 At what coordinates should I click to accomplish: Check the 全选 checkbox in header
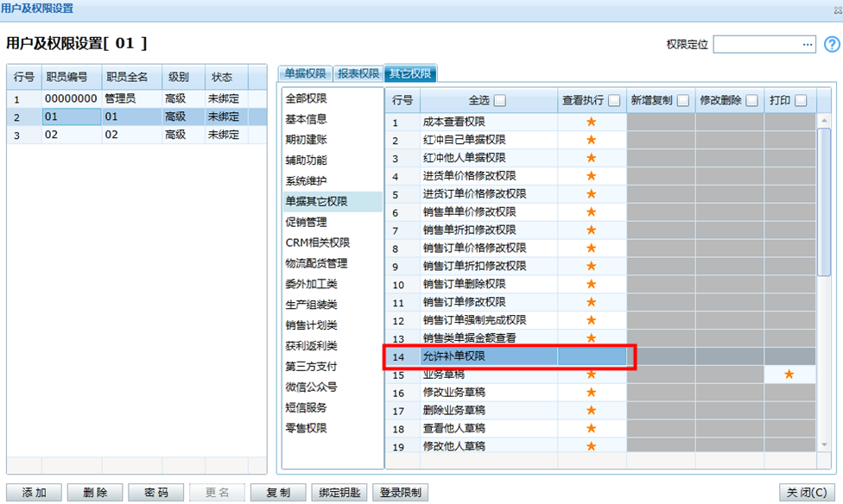click(500, 100)
